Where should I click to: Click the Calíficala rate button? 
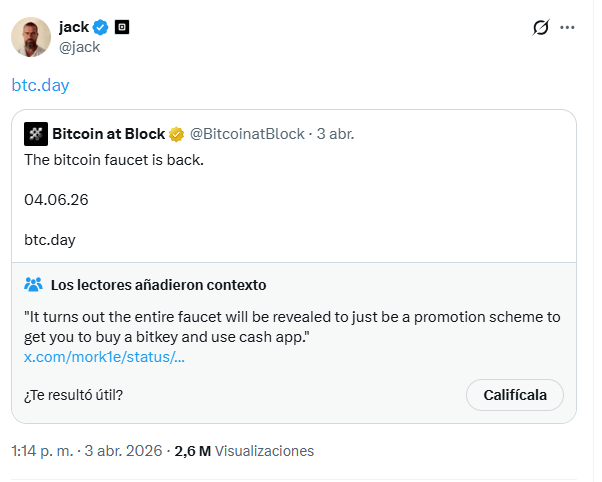pos(514,394)
